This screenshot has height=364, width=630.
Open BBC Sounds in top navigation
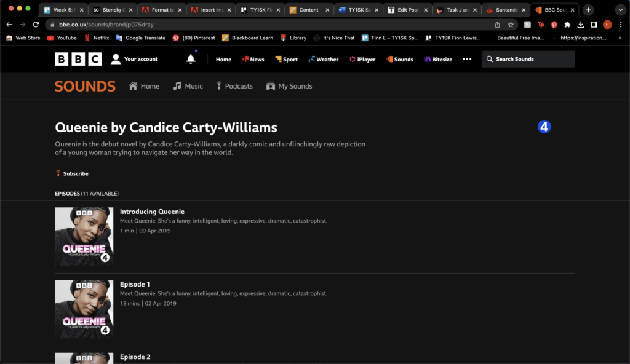point(400,60)
